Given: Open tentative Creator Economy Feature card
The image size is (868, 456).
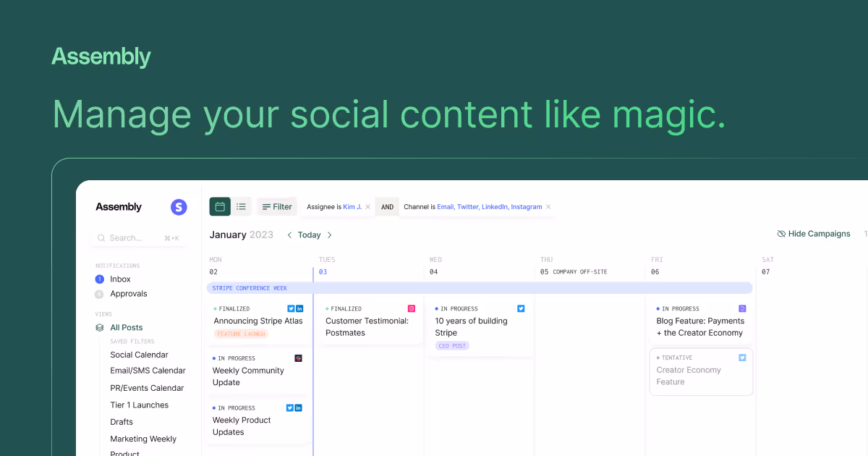Looking at the screenshot, I should [x=701, y=372].
